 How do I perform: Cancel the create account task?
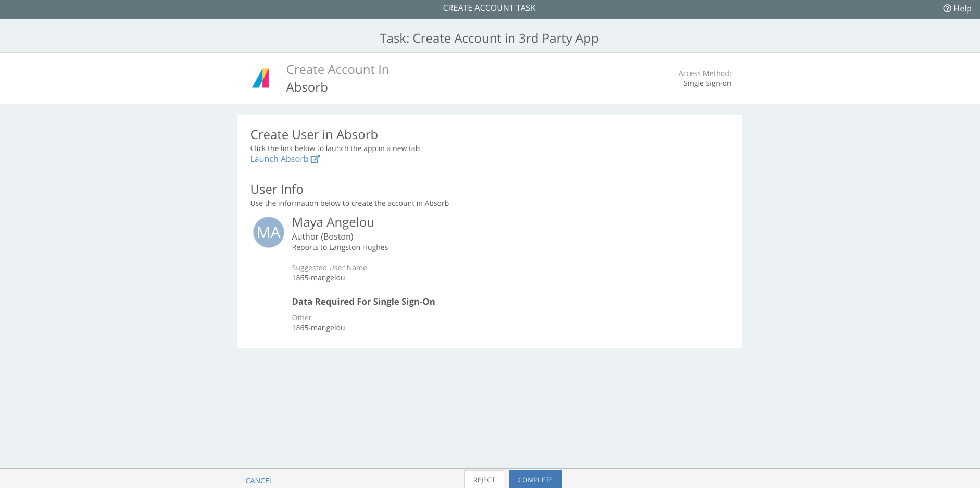pos(259,480)
